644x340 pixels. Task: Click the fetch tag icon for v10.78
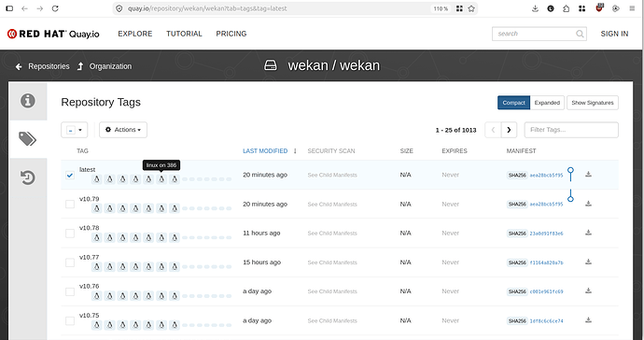pos(588,233)
